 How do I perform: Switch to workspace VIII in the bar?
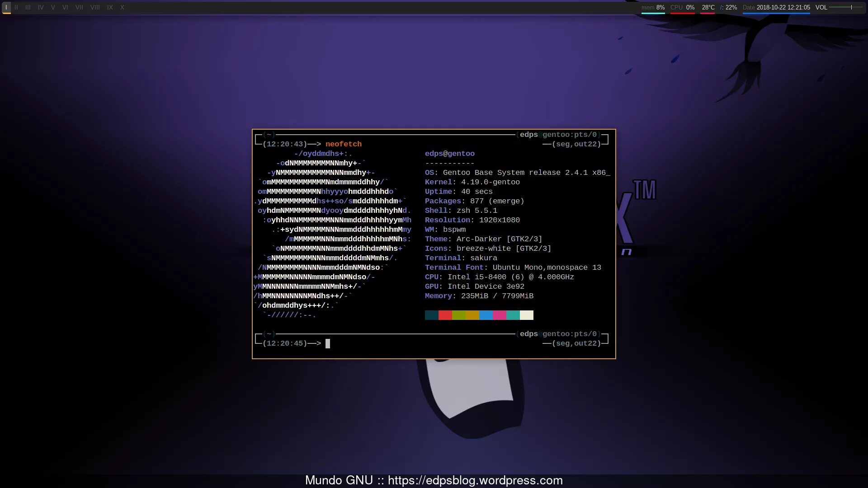[x=95, y=8]
